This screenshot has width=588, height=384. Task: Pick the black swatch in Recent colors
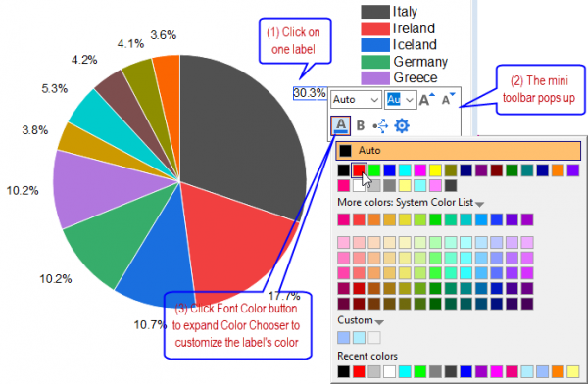coord(344,371)
